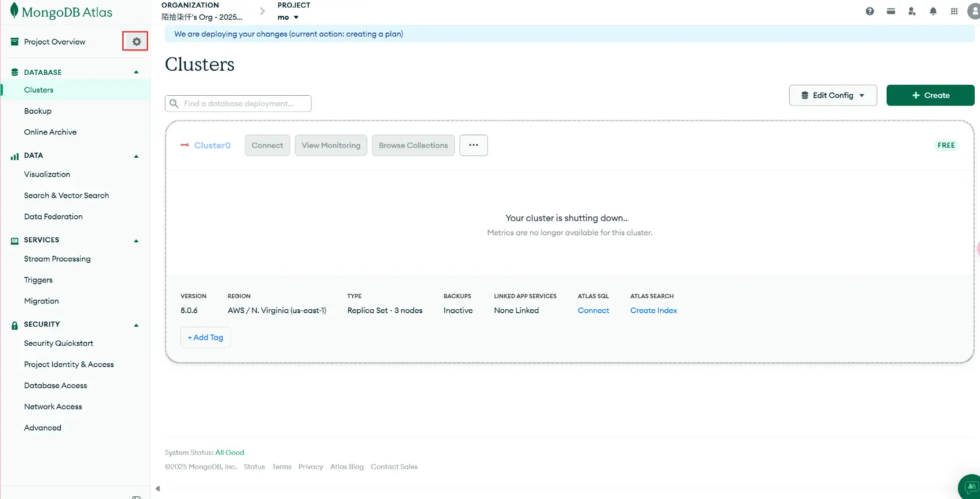Collapse the SECURITY sidebar section
The height and width of the screenshot is (499, 980).
(136, 325)
